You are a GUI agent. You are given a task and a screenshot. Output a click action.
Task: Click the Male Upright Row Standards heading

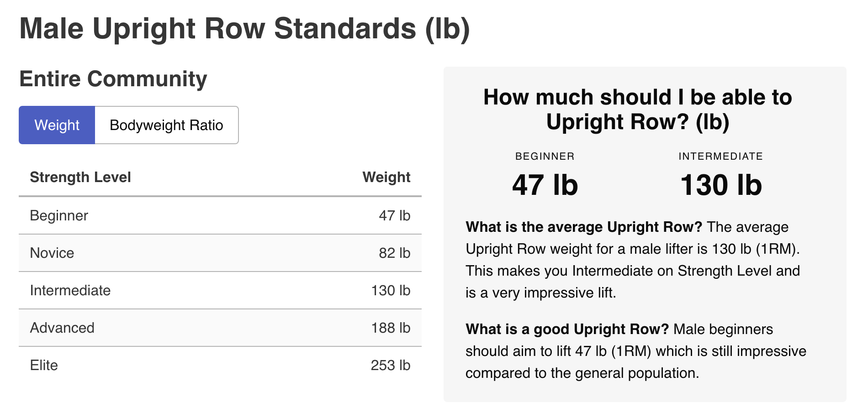245,29
